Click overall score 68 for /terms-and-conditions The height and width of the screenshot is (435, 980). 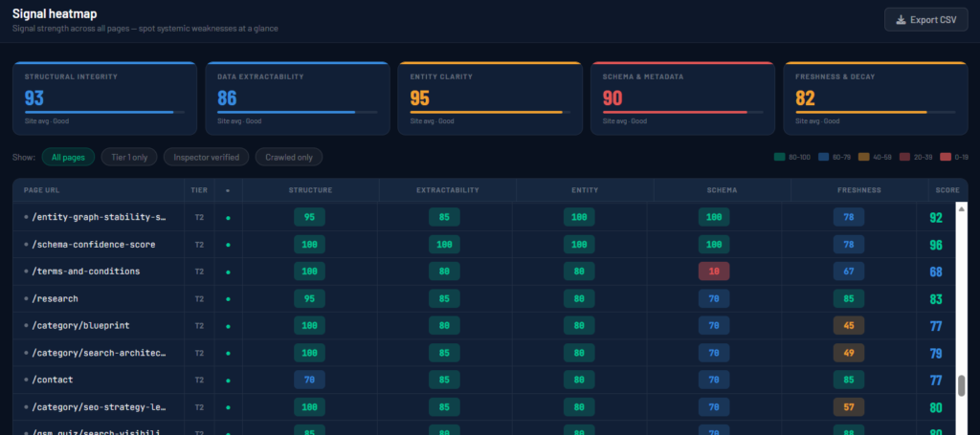pyautogui.click(x=936, y=272)
